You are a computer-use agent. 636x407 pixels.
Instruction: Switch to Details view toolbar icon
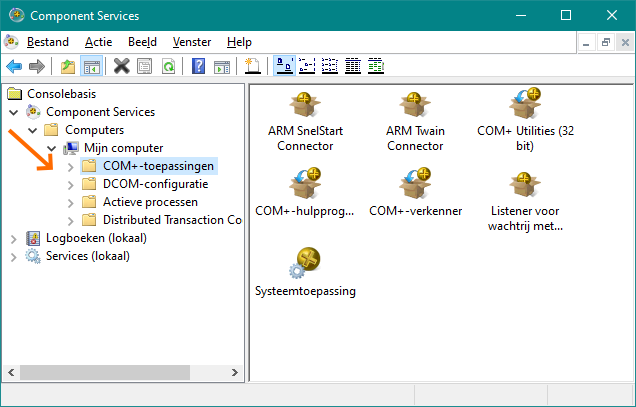click(353, 66)
